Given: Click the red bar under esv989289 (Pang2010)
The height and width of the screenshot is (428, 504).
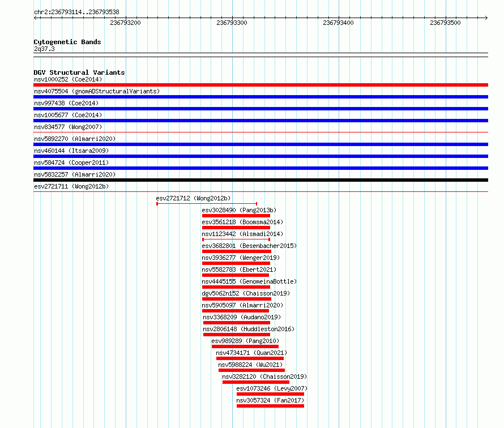Looking at the screenshot, I should 245,346.
